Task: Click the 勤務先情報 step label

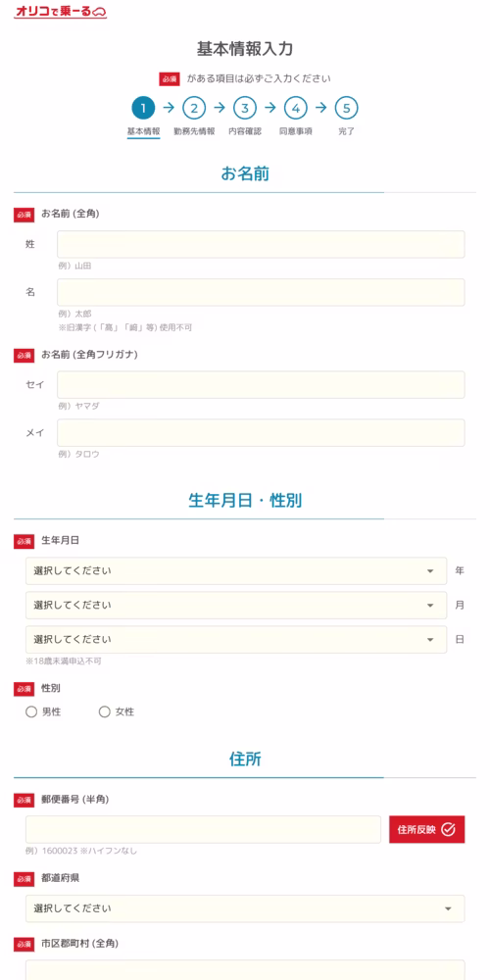Action: [x=194, y=132]
